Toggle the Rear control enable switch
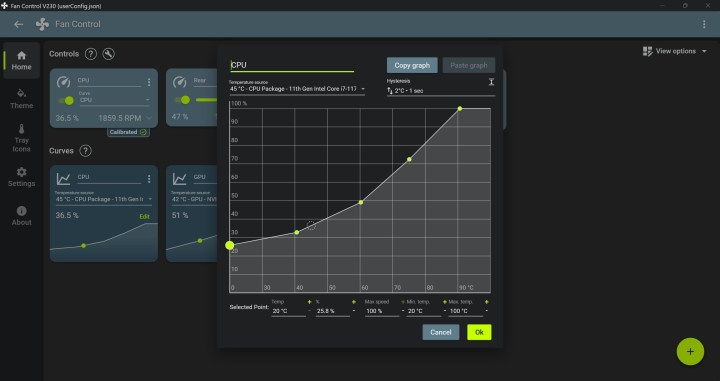The height and width of the screenshot is (381, 720). pyautogui.click(x=182, y=100)
